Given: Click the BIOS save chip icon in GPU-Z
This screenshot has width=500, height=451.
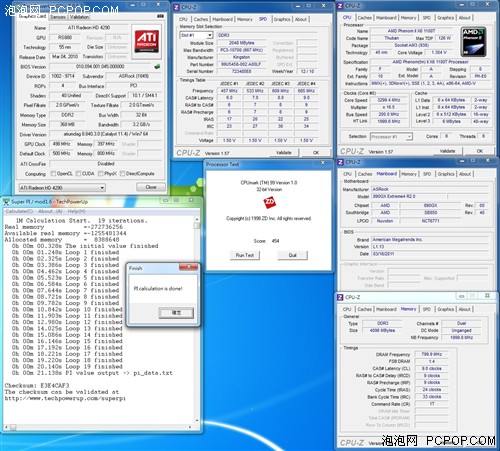Looking at the screenshot, I should click(x=157, y=66).
